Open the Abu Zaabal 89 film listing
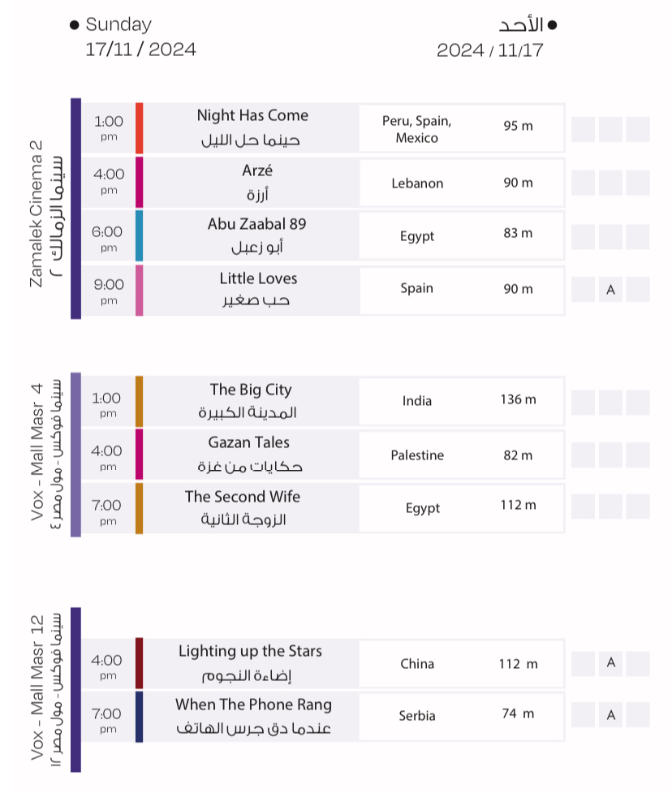The height and width of the screenshot is (793, 672). (x=256, y=225)
